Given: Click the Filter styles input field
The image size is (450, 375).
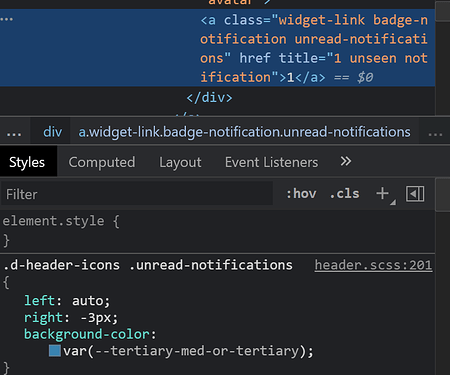Looking at the screenshot, I should (x=137, y=194).
